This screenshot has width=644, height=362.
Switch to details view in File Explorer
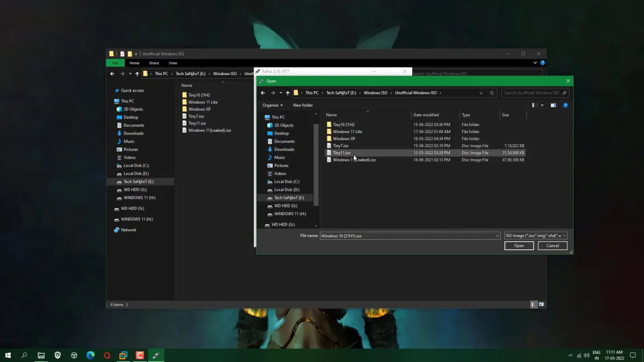click(x=533, y=304)
